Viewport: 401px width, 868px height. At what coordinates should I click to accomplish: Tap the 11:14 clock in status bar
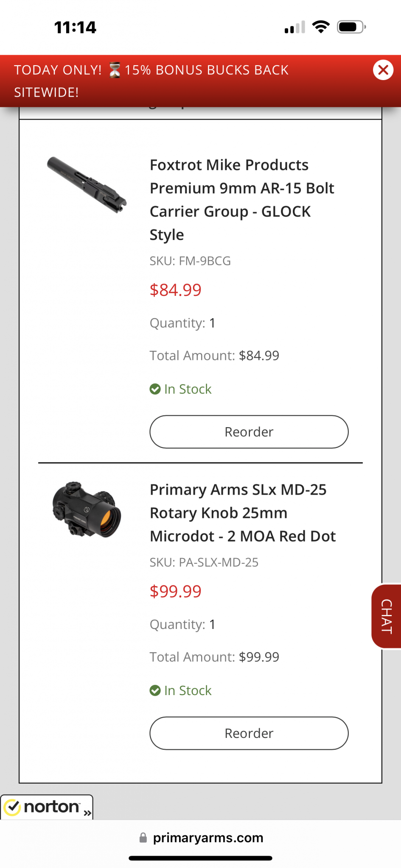click(x=75, y=28)
